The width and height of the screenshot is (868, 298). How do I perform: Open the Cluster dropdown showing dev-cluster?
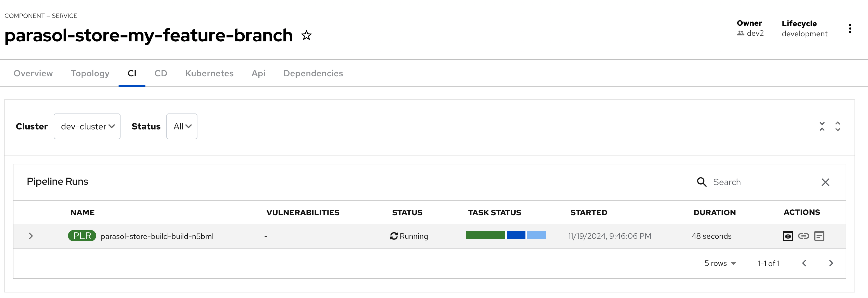(87, 126)
